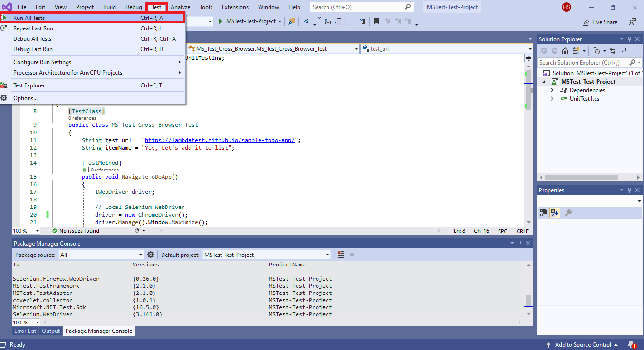Click the bookmark icon in the toolbar
This screenshot has width=644, height=350.
click(376, 21)
